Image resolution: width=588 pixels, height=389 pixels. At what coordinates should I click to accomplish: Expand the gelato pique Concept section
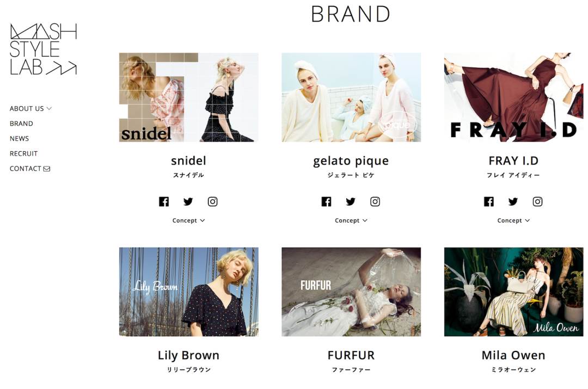(x=351, y=220)
